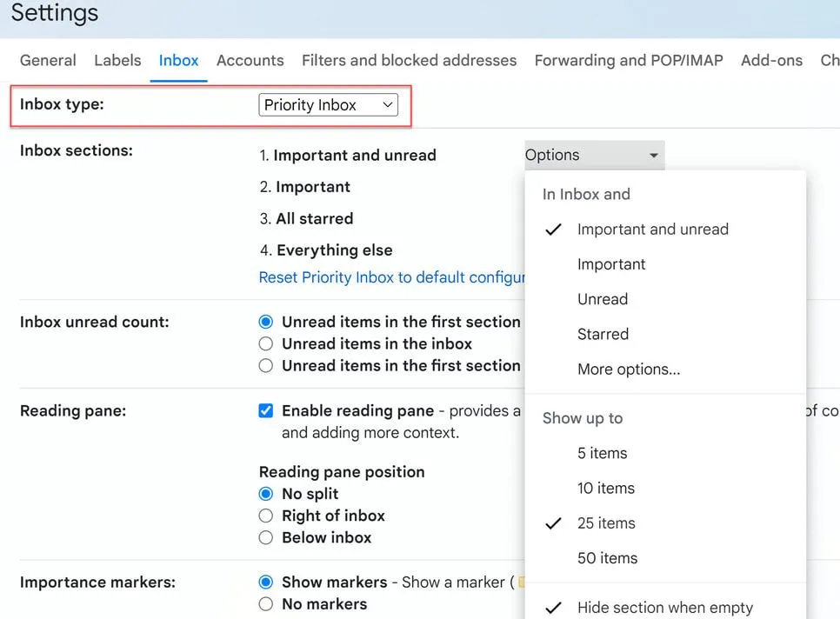Collapse the Options dropdown for section 1
This screenshot has height=619, width=840.
click(595, 156)
